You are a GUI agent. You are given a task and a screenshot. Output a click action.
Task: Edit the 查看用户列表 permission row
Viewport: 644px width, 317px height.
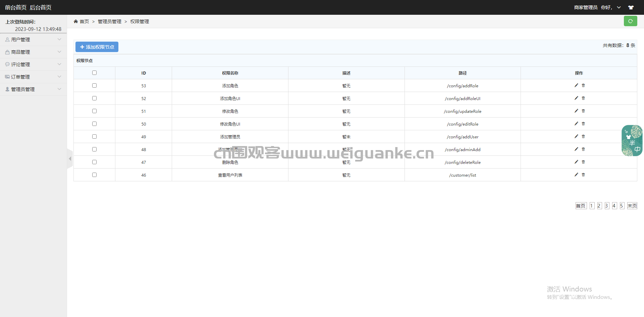576,175
